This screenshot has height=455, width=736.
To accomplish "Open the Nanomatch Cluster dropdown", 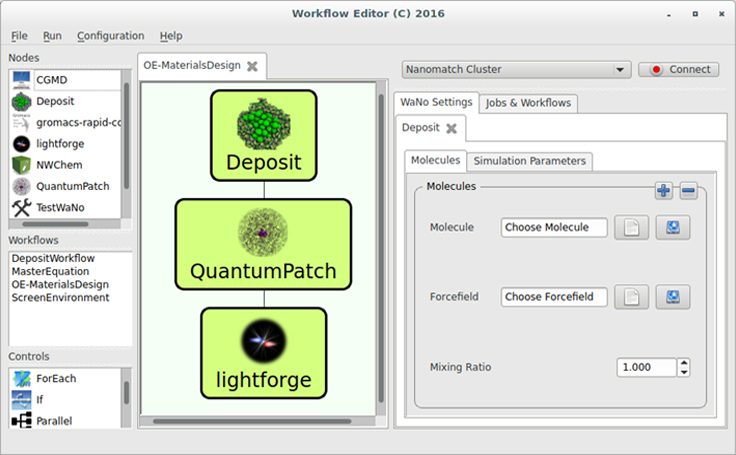I will coord(516,70).
